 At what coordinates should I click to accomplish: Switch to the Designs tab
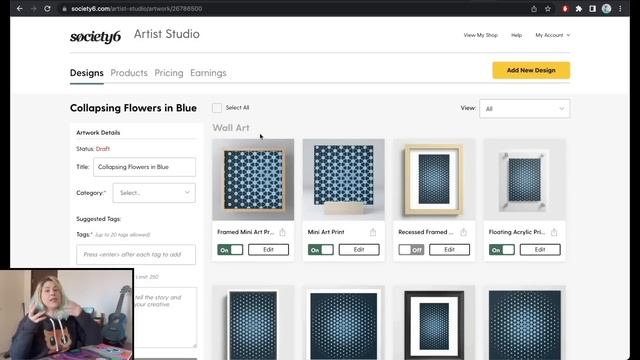click(87, 73)
